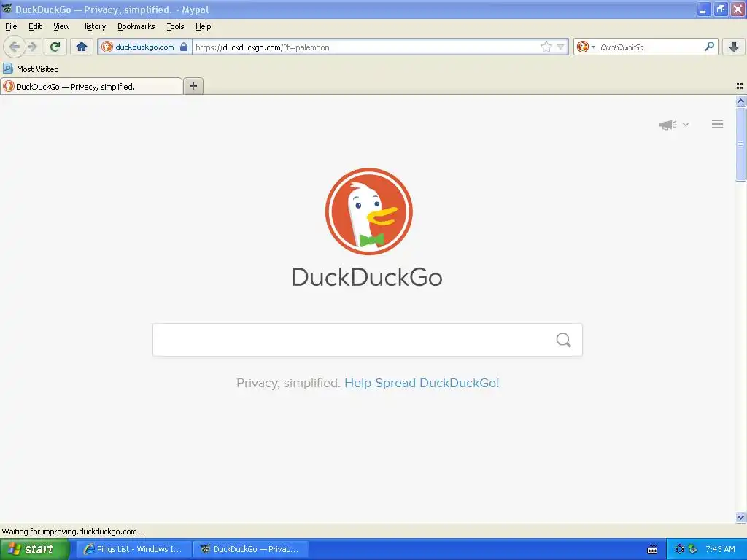Screen dimensions: 747x560
Task: Click the magnifier in toolbar search box
Action: click(709, 47)
